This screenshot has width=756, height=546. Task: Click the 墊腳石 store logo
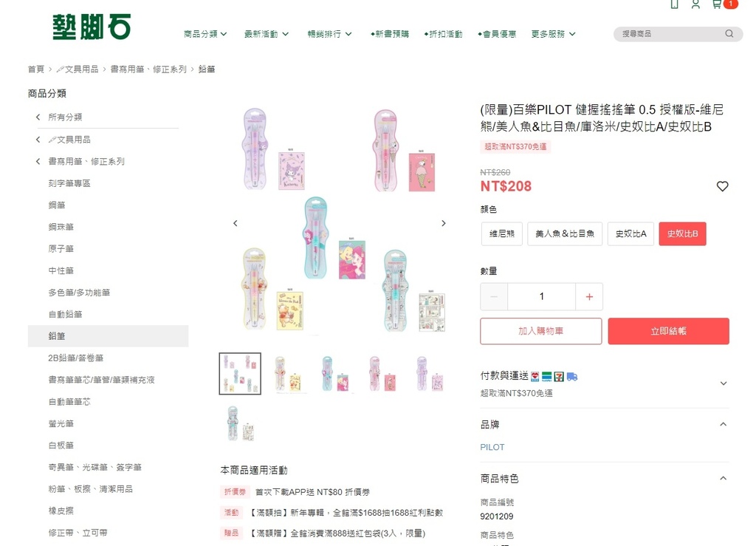[92, 27]
